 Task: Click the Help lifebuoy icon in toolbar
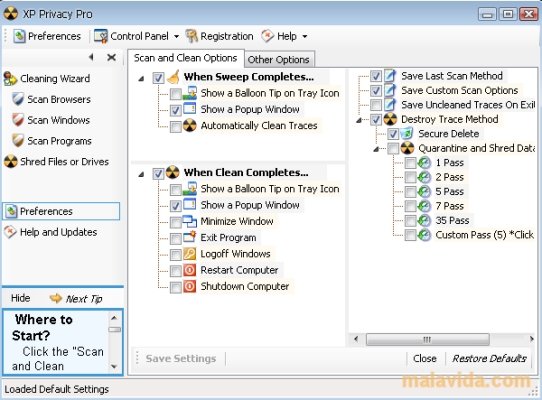[x=268, y=36]
